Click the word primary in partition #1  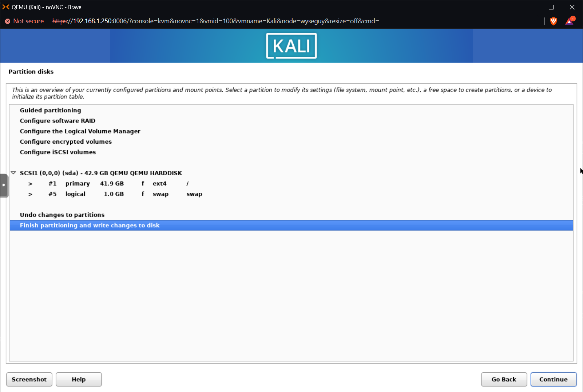[78, 184]
